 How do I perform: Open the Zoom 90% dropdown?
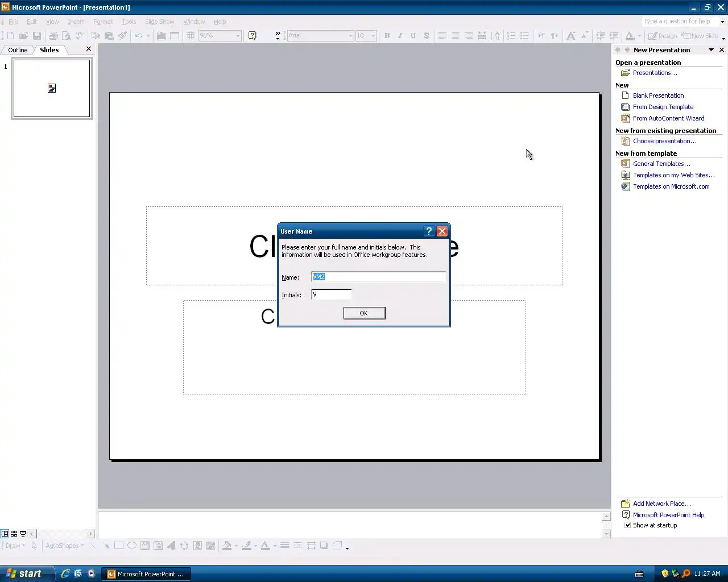point(237,36)
